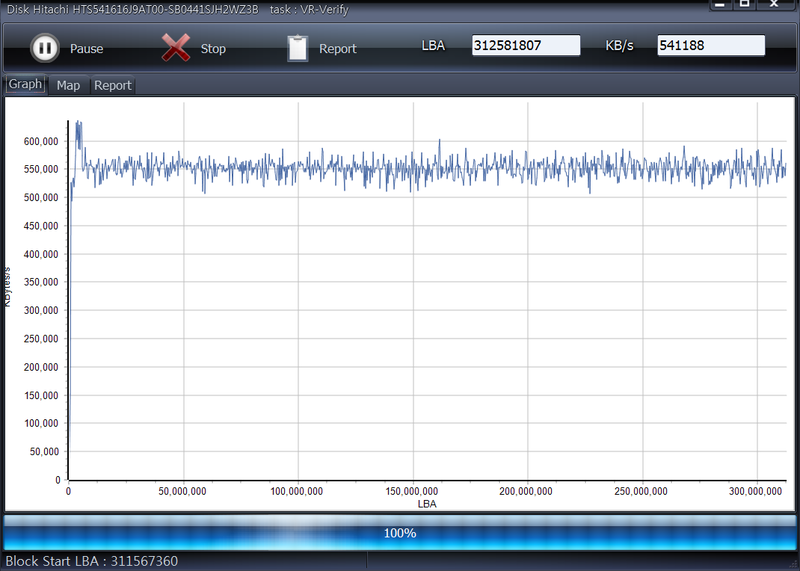Focus the KB/s speed field
Viewport: 800px width, 571px height.
[710, 46]
